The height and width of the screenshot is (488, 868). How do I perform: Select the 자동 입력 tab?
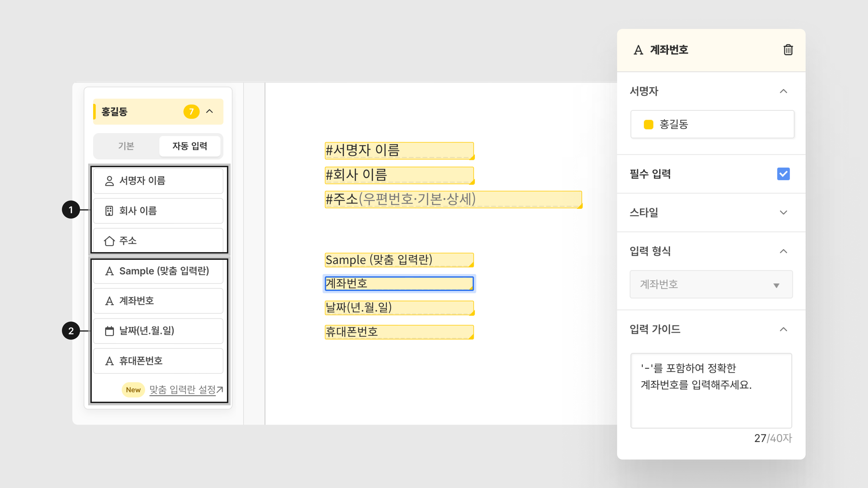click(x=190, y=146)
